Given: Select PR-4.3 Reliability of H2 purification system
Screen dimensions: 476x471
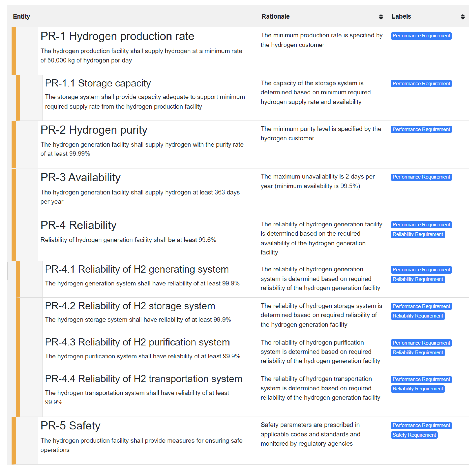Looking at the screenshot, I should tap(137, 342).
